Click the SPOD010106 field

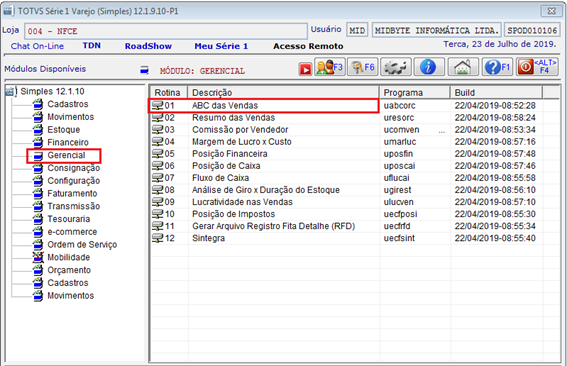point(532,30)
